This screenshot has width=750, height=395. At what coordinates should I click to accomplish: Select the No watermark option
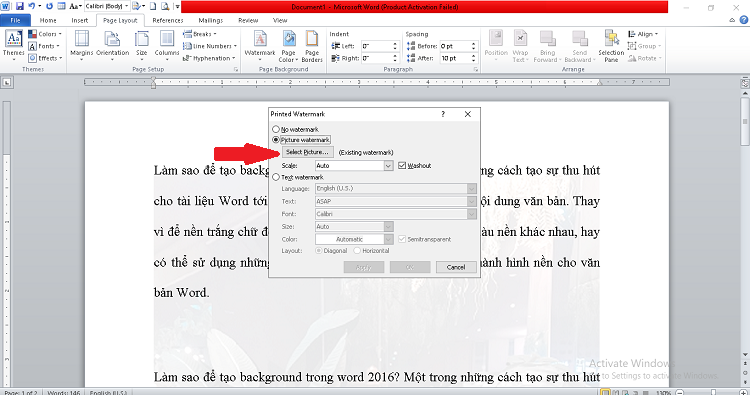(296, 129)
